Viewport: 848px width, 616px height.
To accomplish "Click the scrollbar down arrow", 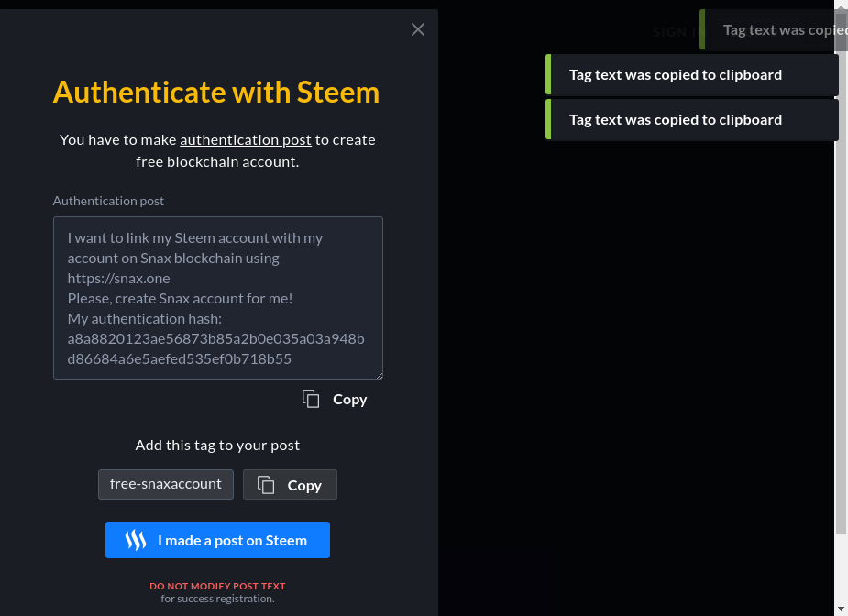I will point(842,609).
